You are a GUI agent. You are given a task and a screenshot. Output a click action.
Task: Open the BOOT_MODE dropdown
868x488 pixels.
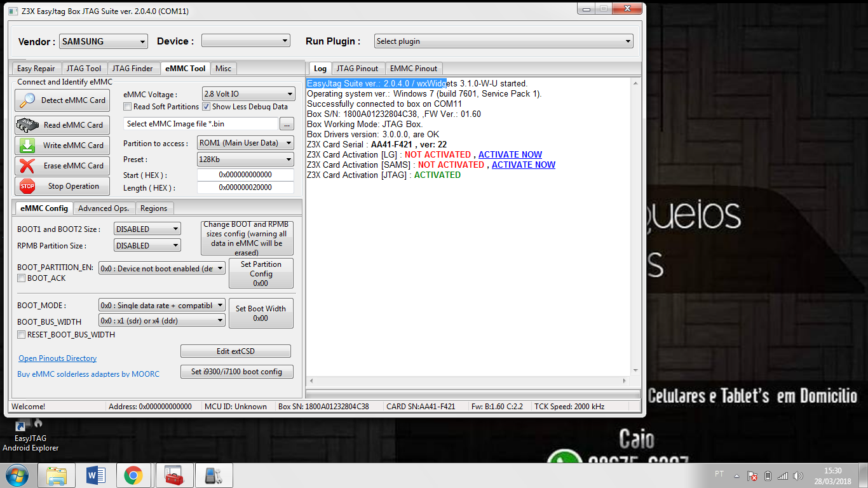pos(162,306)
